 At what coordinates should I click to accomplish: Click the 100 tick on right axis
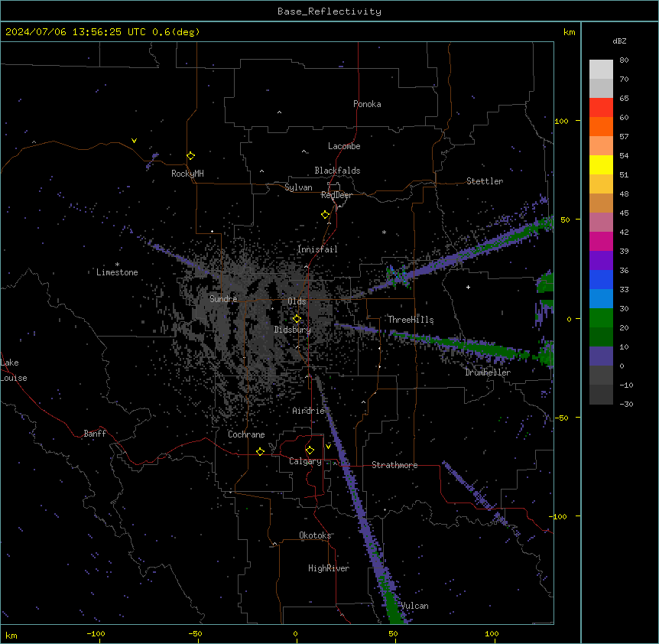[x=561, y=121]
